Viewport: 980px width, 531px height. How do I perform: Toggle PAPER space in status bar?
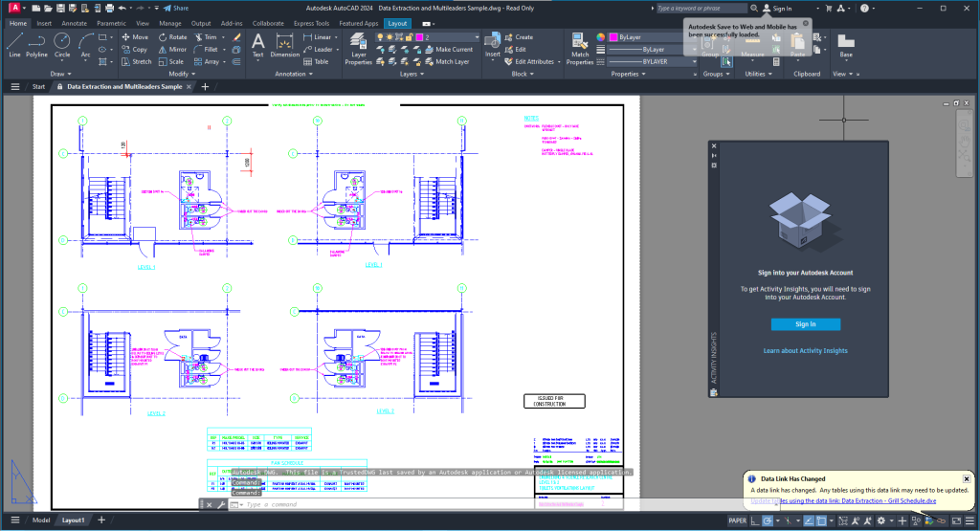click(x=737, y=520)
